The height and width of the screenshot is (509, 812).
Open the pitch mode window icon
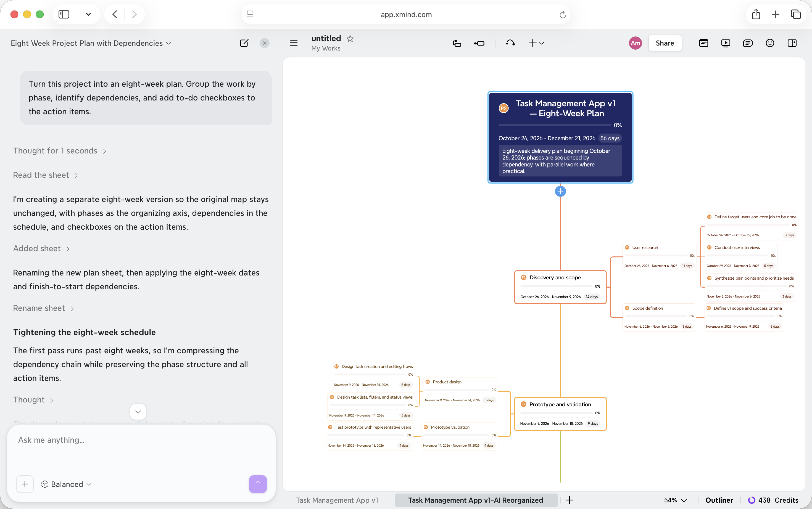(703, 43)
